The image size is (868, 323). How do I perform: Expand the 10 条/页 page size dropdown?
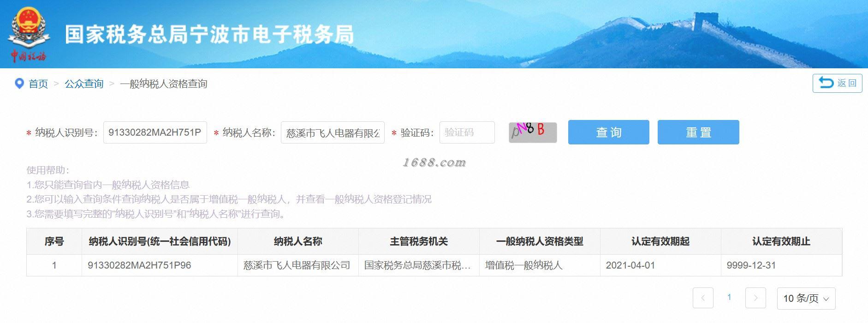(806, 298)
